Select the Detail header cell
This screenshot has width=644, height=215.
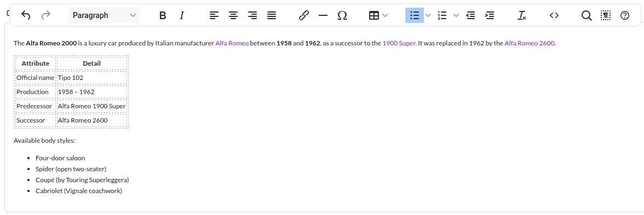pyautogui.click(x=91, y=63)
